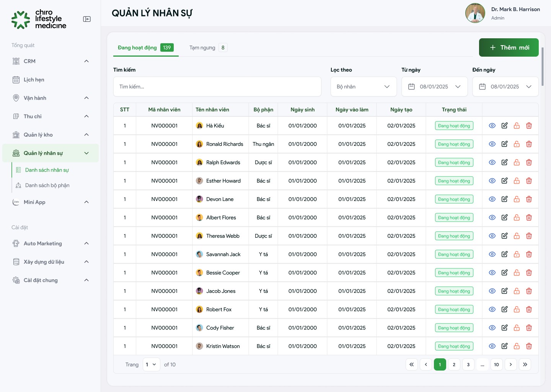Image resolution: width=551 pixels, height=392 pixels.
Task: Go to the next page arrow
Action: pyautogui.click(x=511, y=364)
